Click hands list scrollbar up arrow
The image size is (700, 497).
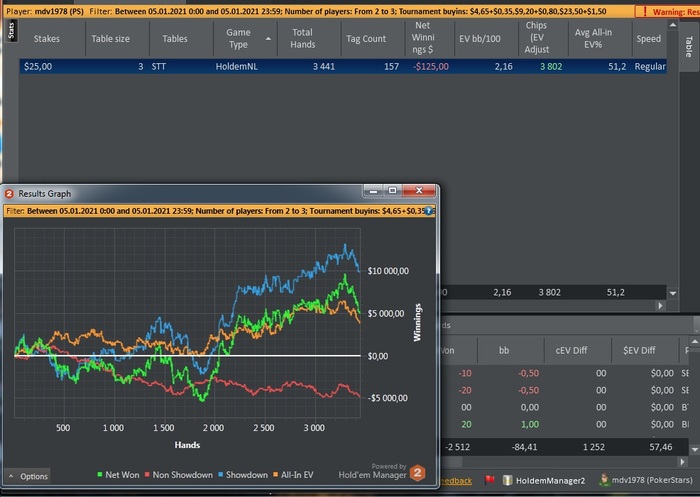tap(694, 342)
